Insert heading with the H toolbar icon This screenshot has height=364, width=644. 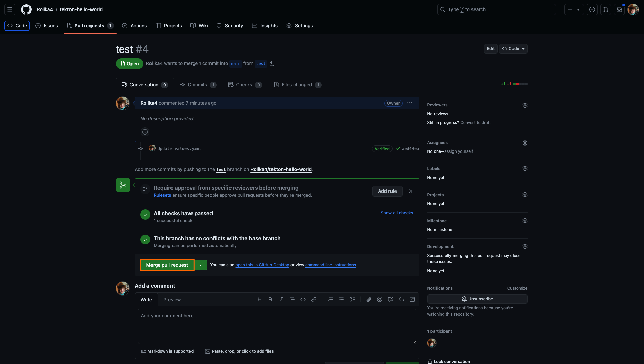click(260, 299)
